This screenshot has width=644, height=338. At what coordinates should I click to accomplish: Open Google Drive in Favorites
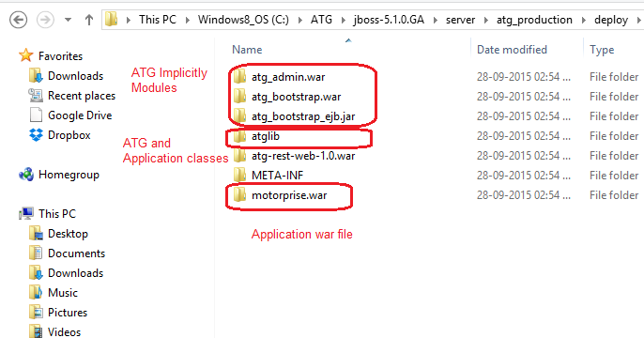click(80, 115)
